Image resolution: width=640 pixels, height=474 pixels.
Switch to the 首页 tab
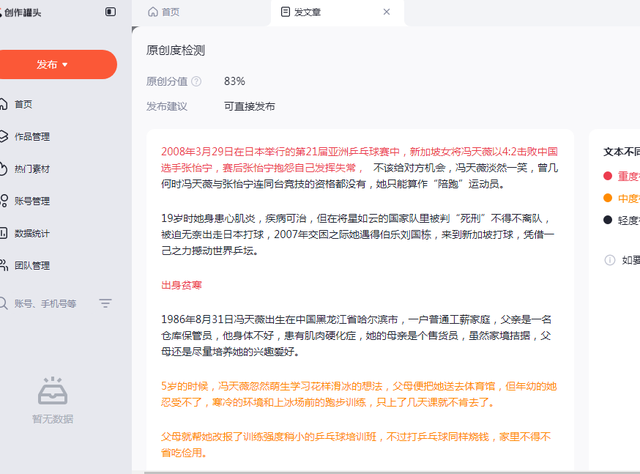tap(164, 12)
